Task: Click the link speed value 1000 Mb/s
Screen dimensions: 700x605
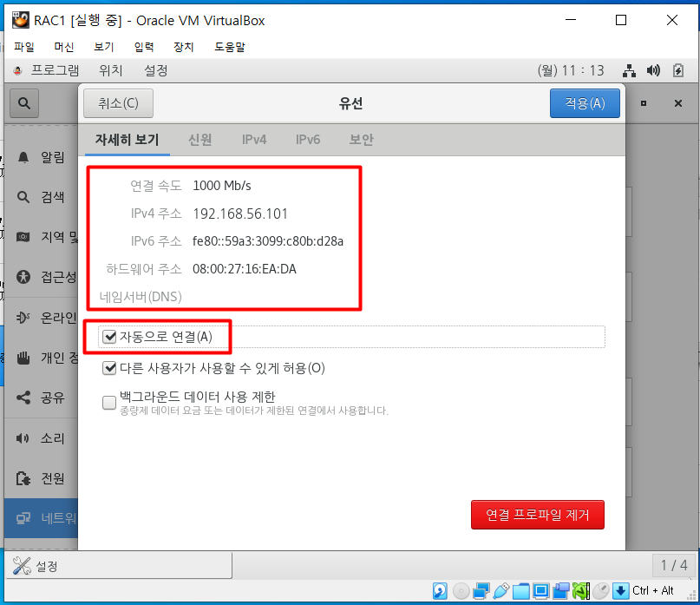Action: [x=222, y=186]
